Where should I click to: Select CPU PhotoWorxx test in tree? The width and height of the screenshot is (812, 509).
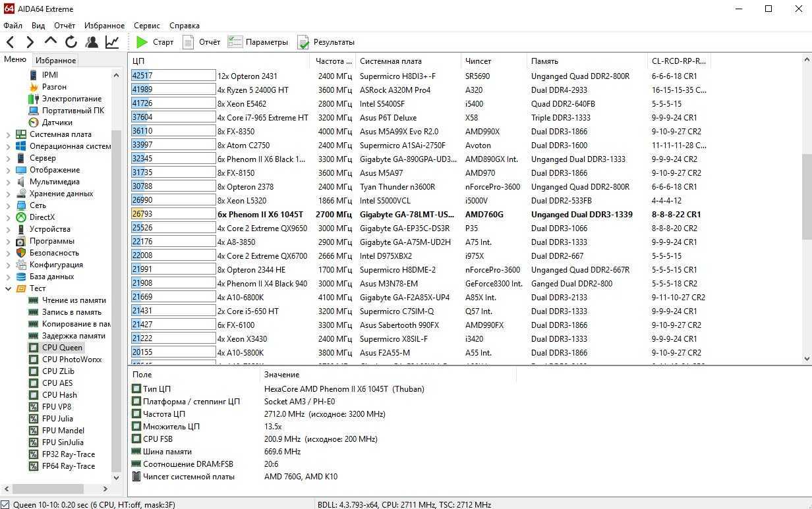click(71, 360)
